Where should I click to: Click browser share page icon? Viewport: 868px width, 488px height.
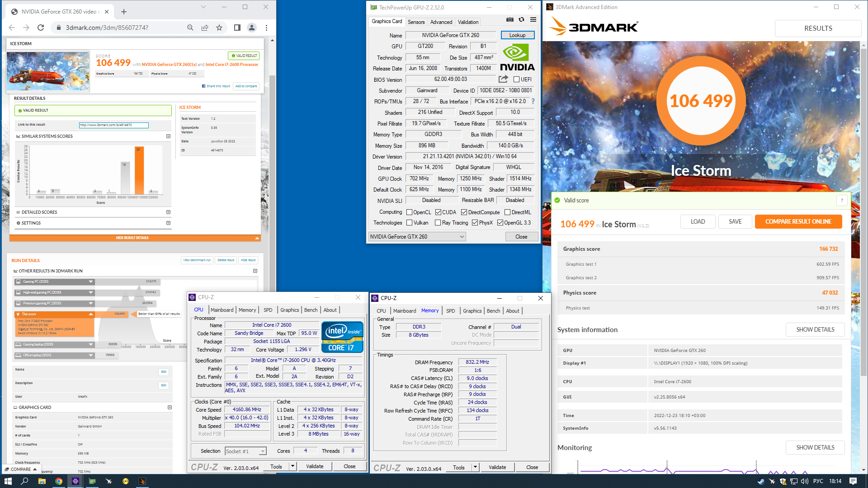point(205,28)
